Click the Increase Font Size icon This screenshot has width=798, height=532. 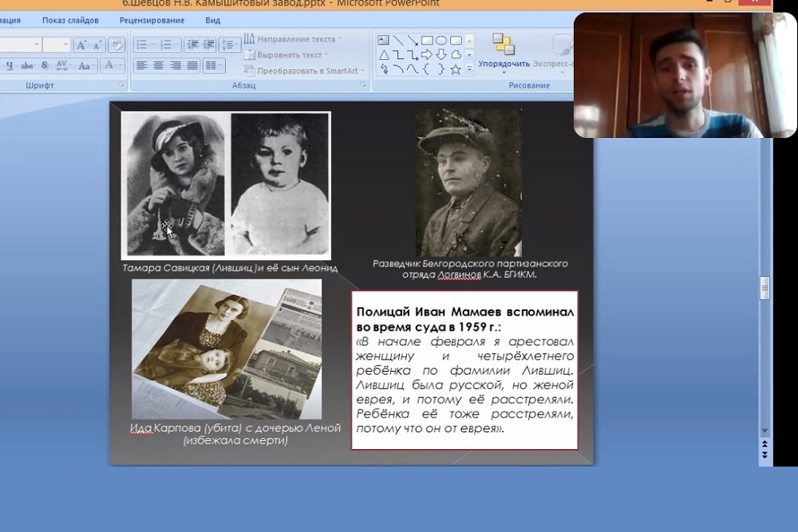pos(83,45)
